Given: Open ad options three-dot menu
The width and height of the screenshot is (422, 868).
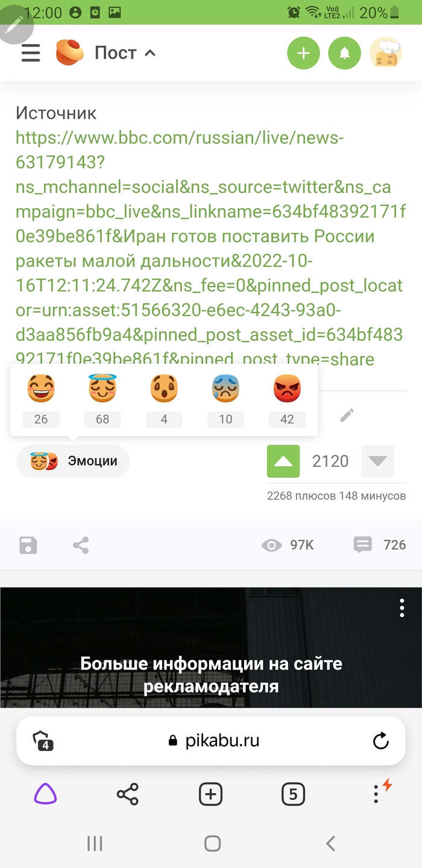Looking at the screenshot, I should pos(402,608).
